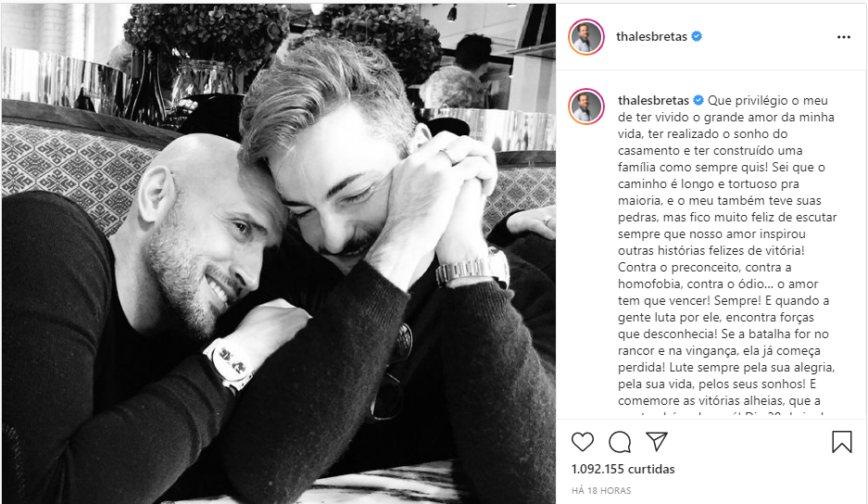
Task: Like the post with the heart icon
Action: click(583, 442)
